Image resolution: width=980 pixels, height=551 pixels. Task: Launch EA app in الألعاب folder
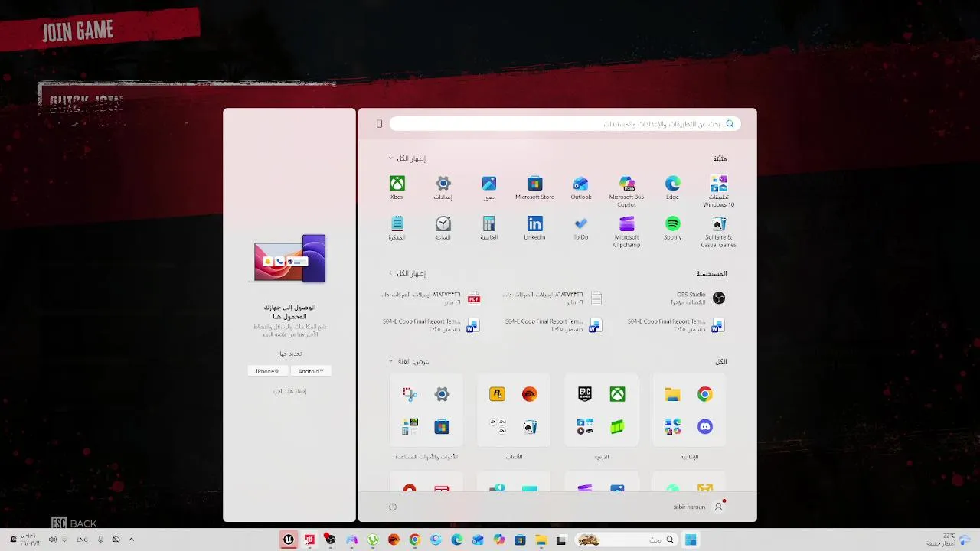click(530, 394)
